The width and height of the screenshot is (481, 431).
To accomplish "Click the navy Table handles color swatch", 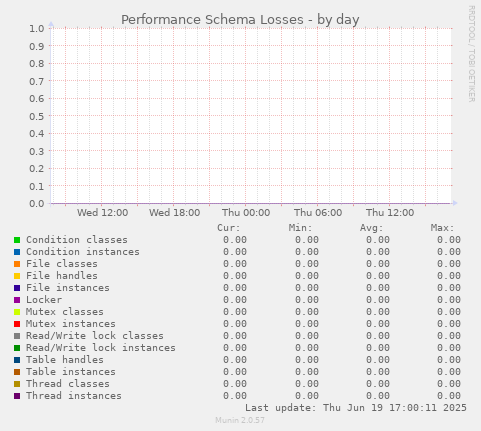I will click(17, 360).
